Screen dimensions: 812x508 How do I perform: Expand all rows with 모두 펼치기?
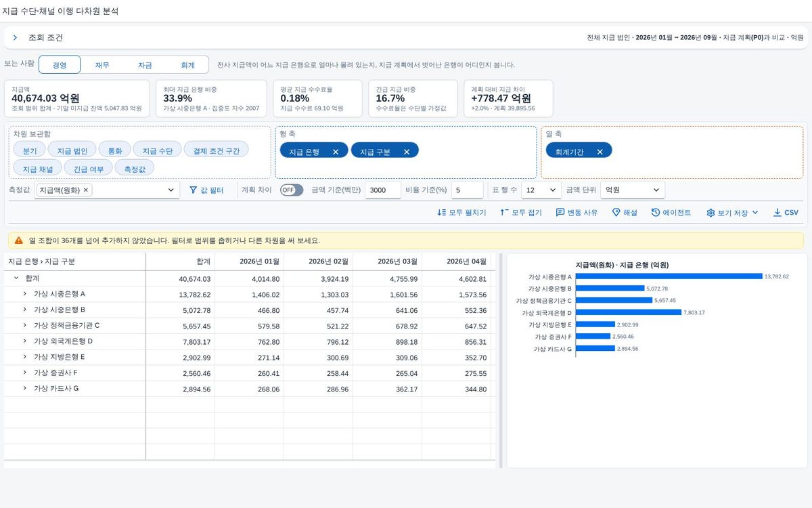click(x=461, y=213)
